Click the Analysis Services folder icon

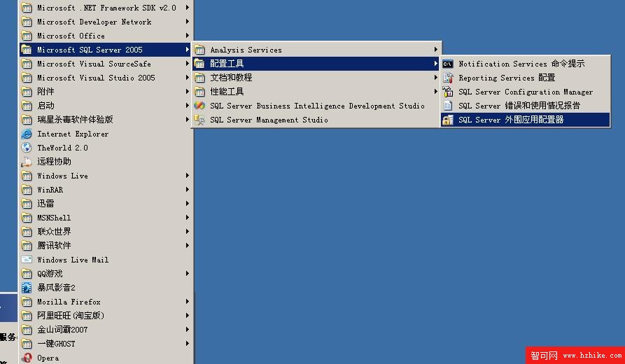click(x=199, y=50)
